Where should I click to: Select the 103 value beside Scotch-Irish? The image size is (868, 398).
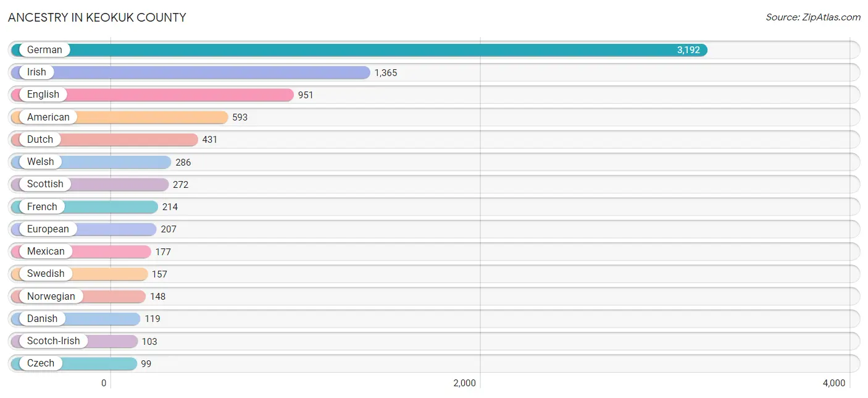click(149, 342)
